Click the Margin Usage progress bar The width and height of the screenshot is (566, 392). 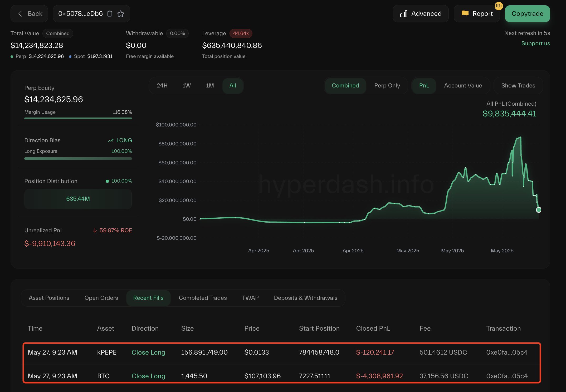[x=78, y=118]
